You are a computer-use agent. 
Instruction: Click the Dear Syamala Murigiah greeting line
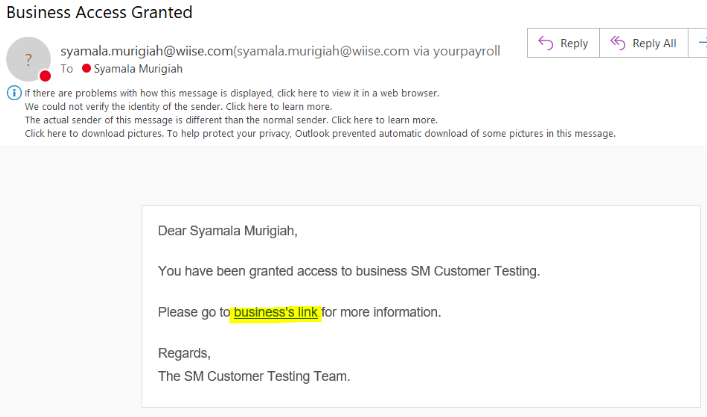click(228, 231)
